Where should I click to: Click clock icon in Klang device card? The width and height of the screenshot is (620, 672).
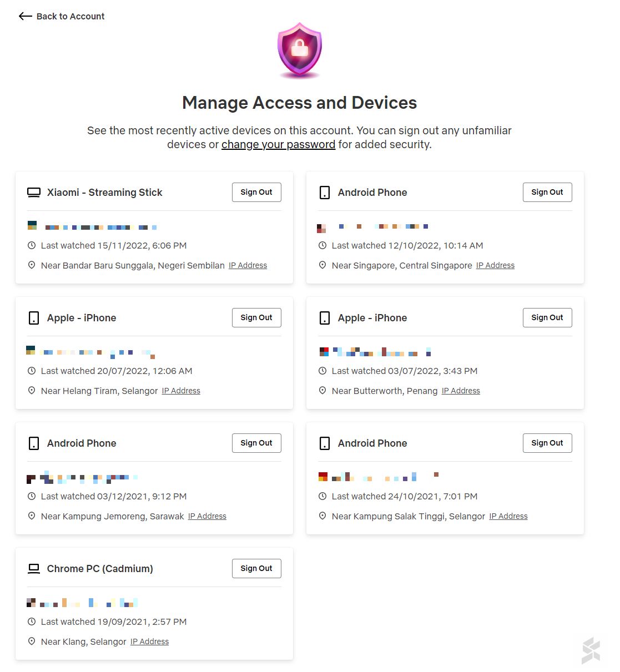(32, 622)
